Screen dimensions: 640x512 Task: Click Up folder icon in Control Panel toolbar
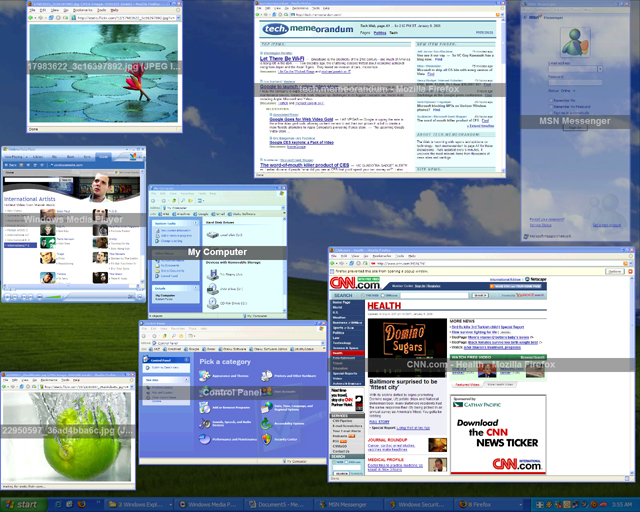[x=164, y=336]
